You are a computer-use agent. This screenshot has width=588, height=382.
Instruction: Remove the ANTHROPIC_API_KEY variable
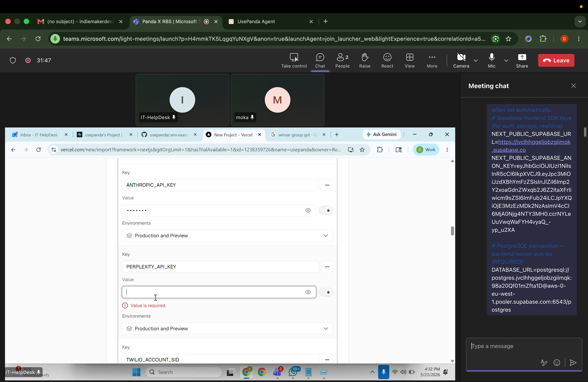[327, 185]
